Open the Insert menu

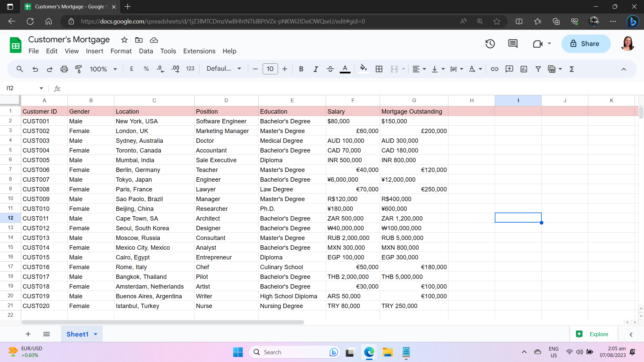tap(95, 51)
